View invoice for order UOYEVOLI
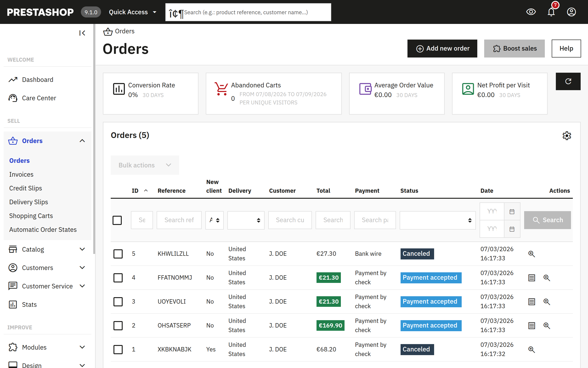588x368 pixels. [531, 302]
